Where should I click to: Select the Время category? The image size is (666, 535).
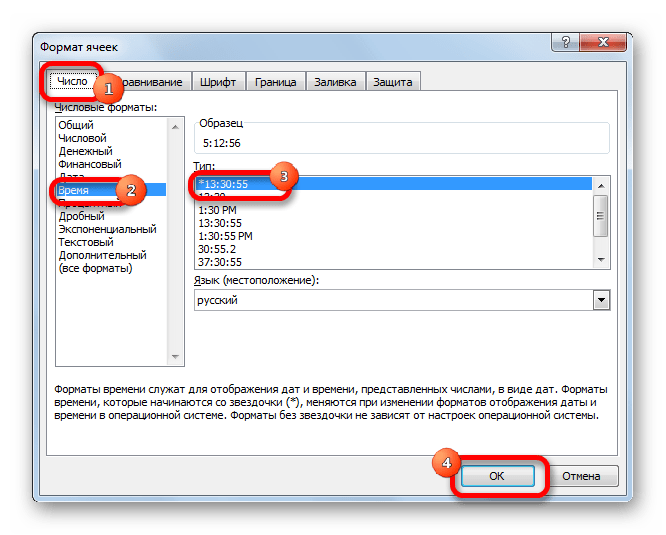111,190
